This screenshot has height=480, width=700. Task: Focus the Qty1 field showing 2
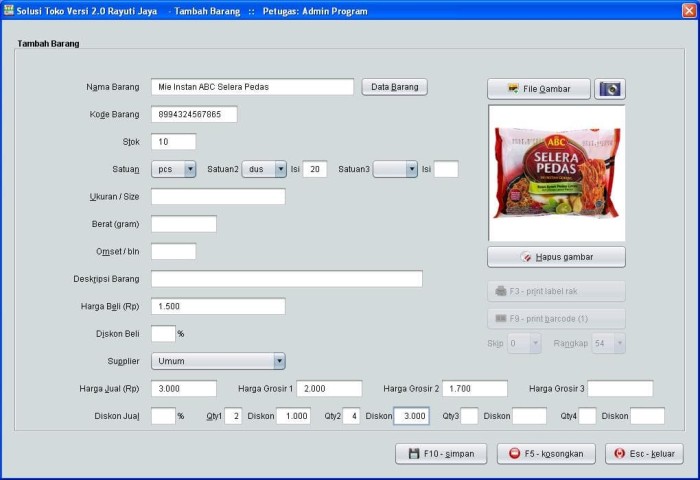(233, 416)
